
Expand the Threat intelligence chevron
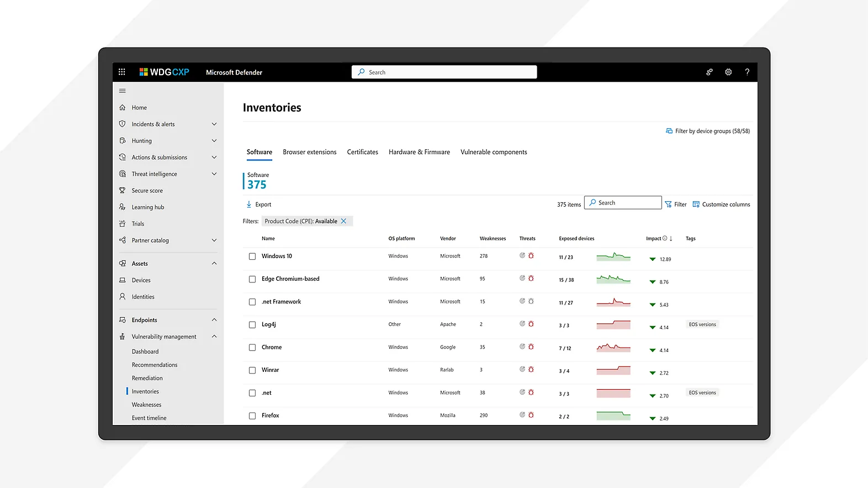pos(214,174)
